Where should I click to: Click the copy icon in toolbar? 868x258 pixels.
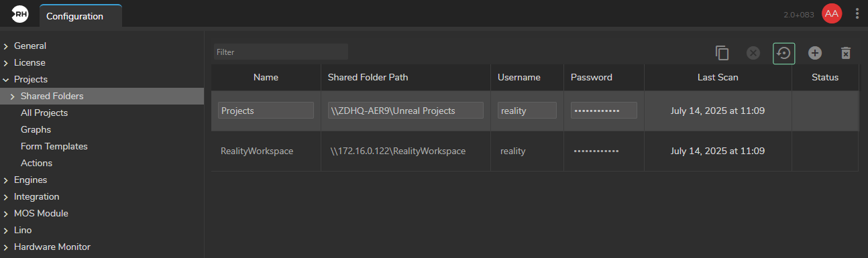722,53
